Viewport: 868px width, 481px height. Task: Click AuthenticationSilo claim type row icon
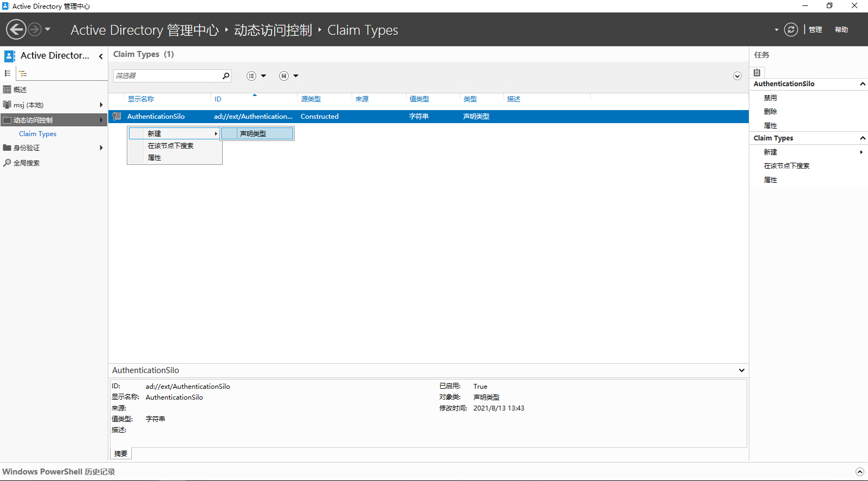click(116, 117)
